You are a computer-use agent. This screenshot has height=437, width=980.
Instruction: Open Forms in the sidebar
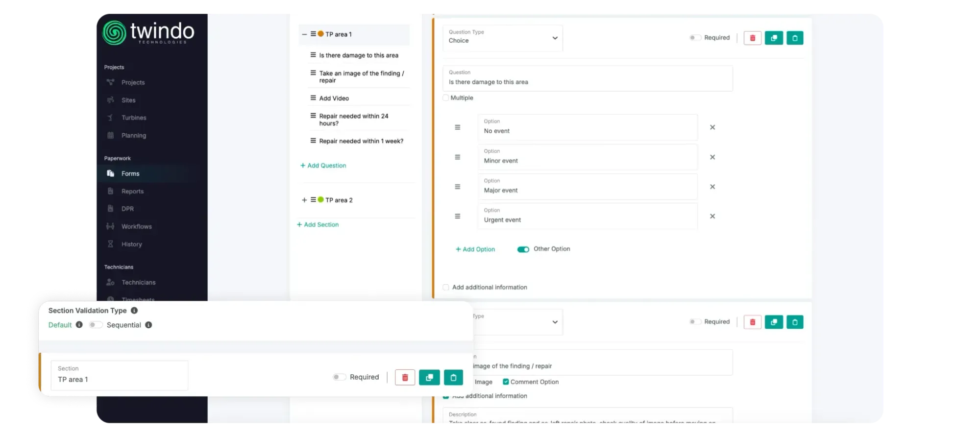click(x=130, y=173)
